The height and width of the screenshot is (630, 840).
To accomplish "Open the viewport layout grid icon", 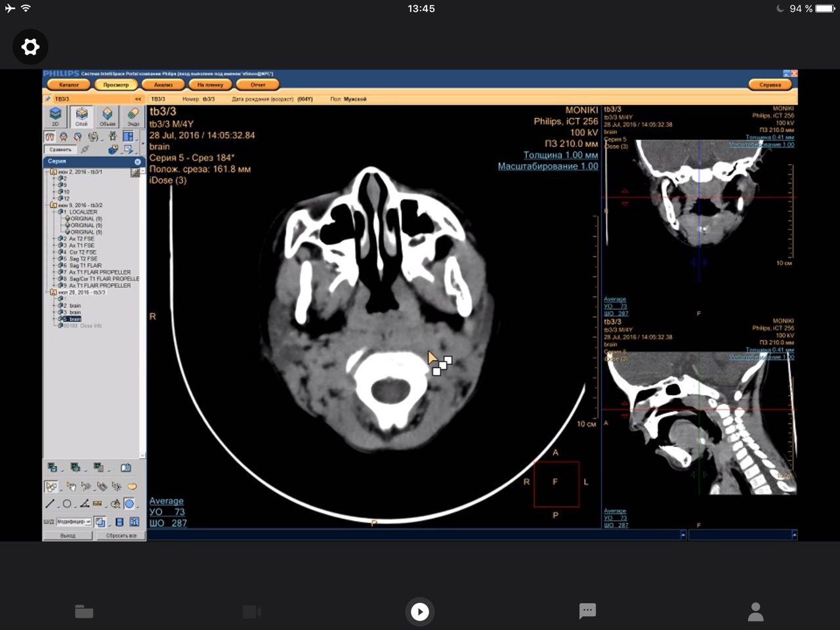I will point(129,137).
